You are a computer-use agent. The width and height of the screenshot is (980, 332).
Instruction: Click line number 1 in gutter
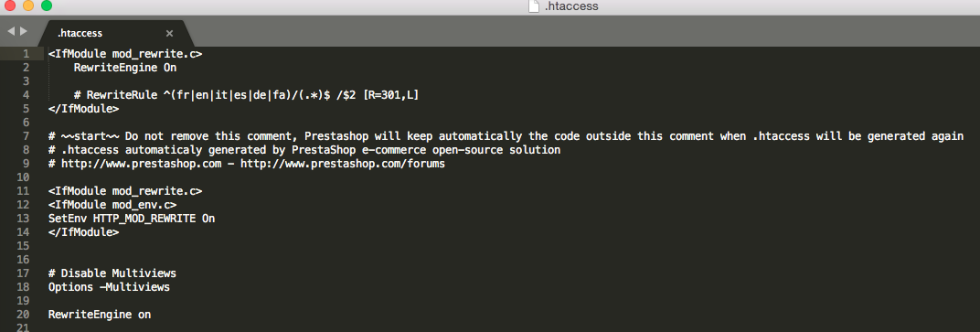[x=27, y=54]
